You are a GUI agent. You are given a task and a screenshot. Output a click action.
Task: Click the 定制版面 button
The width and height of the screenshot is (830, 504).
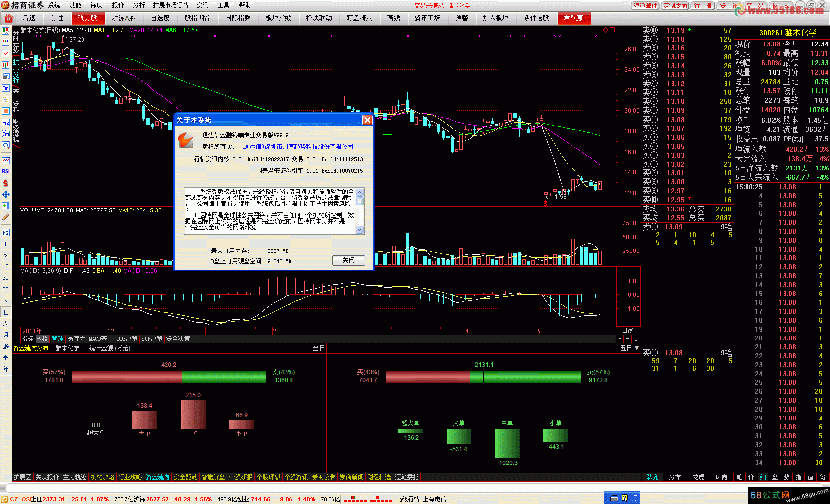click(x=675, y=6)
